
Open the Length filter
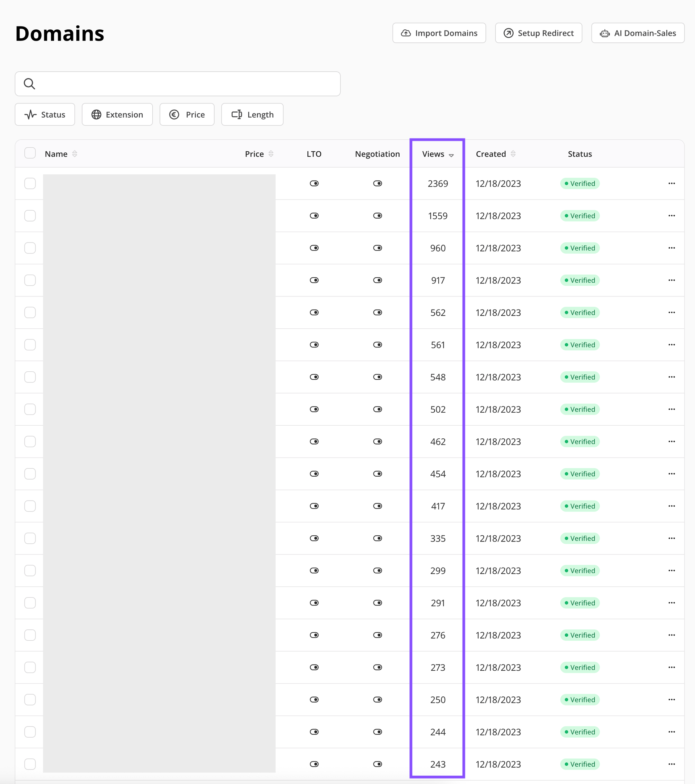[252, 114]
